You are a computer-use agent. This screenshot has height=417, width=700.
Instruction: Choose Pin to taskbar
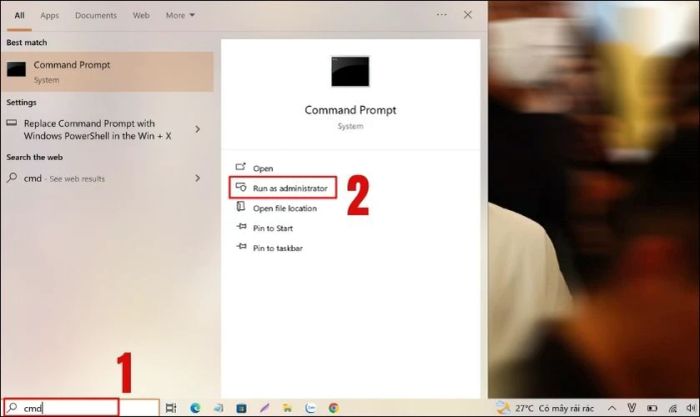click(x=278, y=248)
